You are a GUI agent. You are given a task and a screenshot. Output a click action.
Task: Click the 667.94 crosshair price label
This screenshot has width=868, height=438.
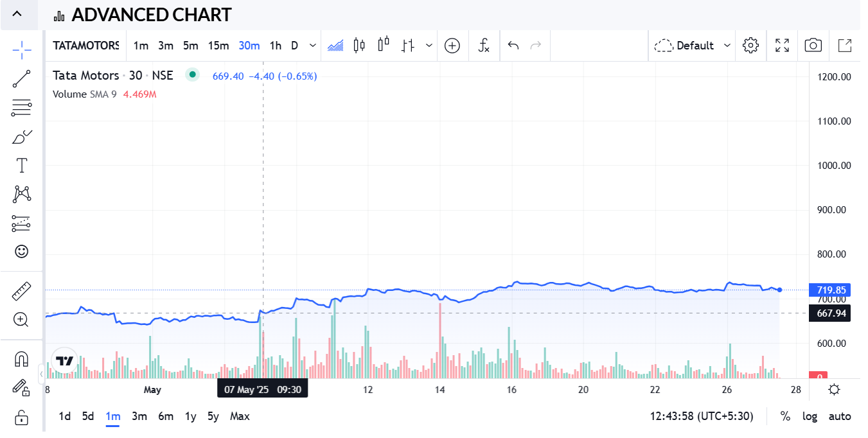[830, 313]
